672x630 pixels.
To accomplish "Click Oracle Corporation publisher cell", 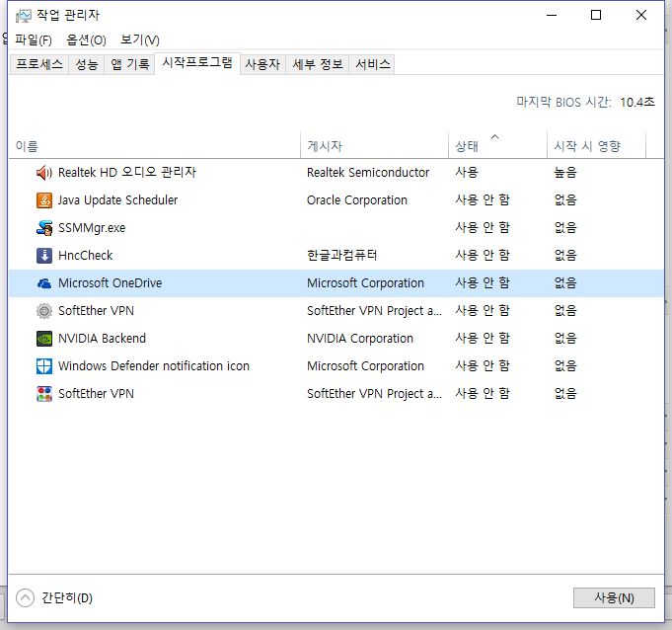I will [357, 200].
